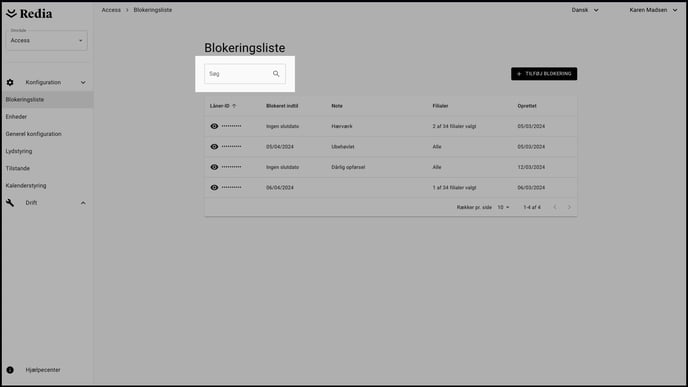Reveal Låner-ID in the Hærværk row
The width and height of the screenshot is (688, 387).
[214, 126]
